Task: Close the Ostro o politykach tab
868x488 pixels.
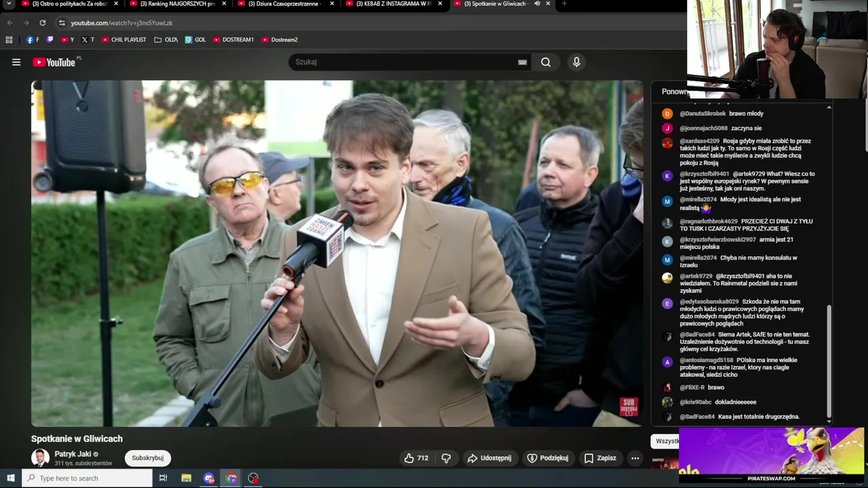Action: 116,4
